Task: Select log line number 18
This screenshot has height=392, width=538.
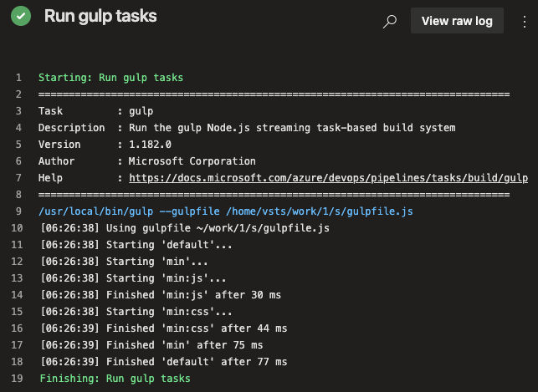Action: [18, 362]
